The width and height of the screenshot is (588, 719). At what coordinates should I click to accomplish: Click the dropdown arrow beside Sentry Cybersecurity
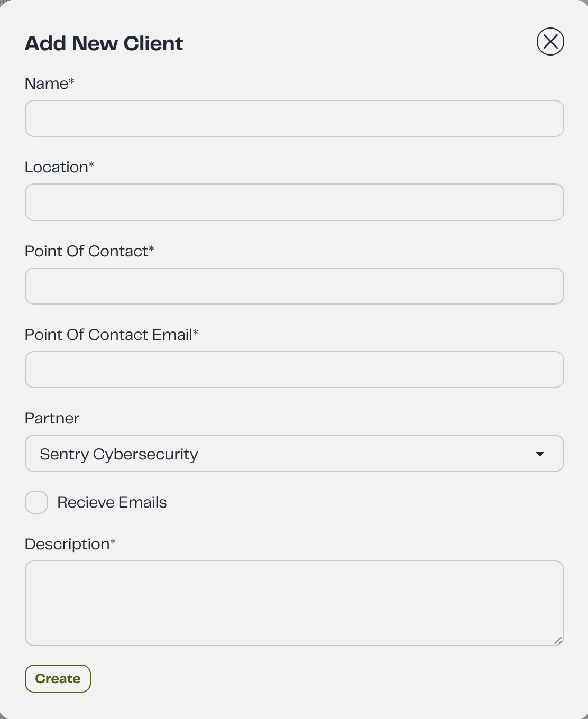[540, 454]
